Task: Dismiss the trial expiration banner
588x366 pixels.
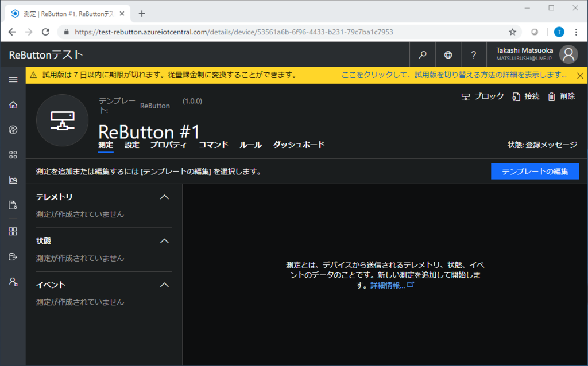Action: (x=579, y=75)
